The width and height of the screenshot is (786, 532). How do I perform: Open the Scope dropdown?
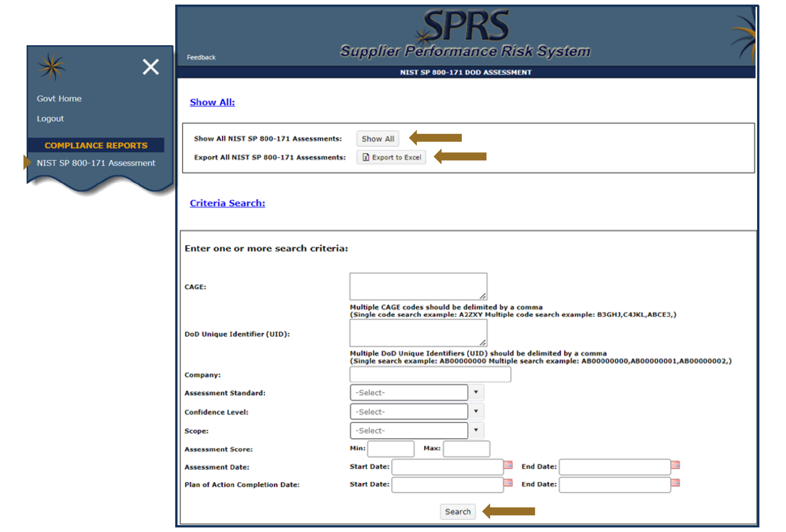click(417, 431)
